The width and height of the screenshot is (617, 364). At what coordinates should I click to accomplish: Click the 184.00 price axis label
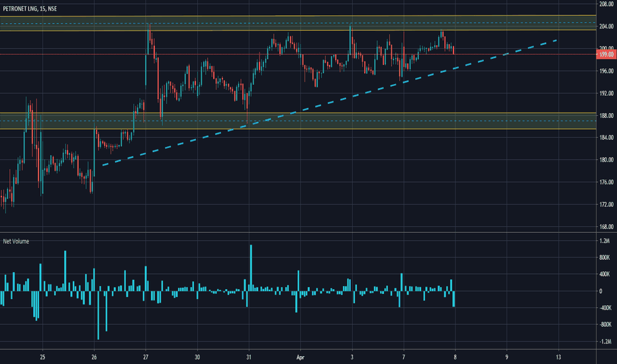[606, 138]
